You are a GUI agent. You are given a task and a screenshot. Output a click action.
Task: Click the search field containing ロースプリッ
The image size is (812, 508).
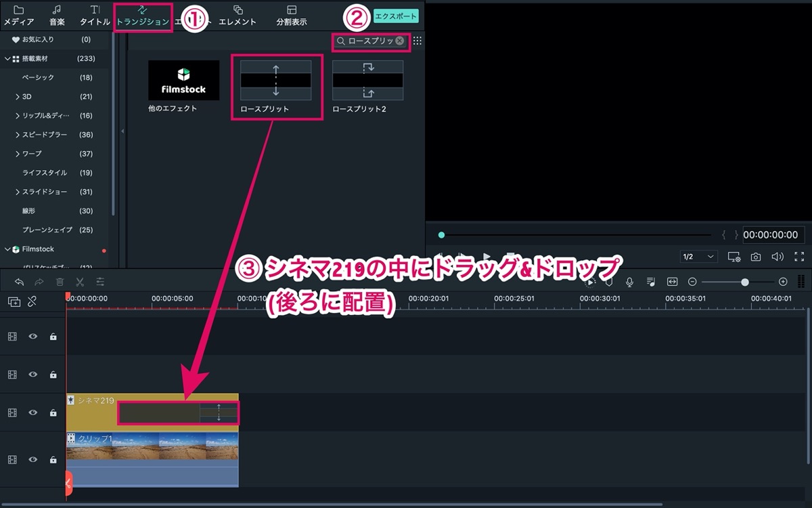click(370, 41)
